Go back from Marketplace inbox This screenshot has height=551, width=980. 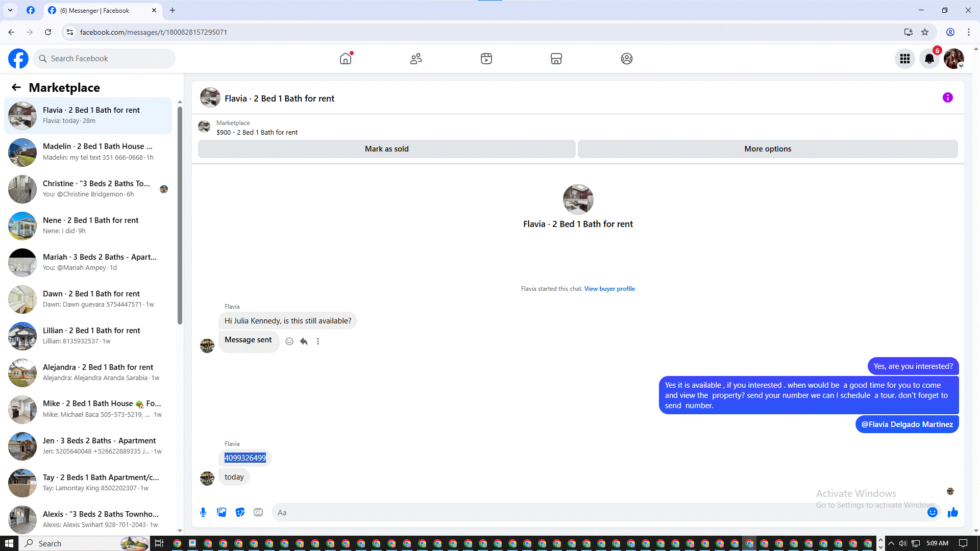[x=16, y=87]
